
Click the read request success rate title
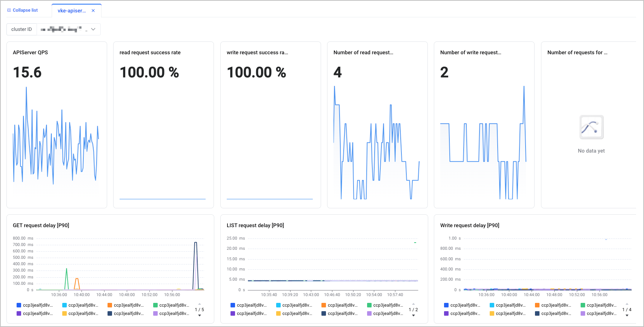click(150, 52)
